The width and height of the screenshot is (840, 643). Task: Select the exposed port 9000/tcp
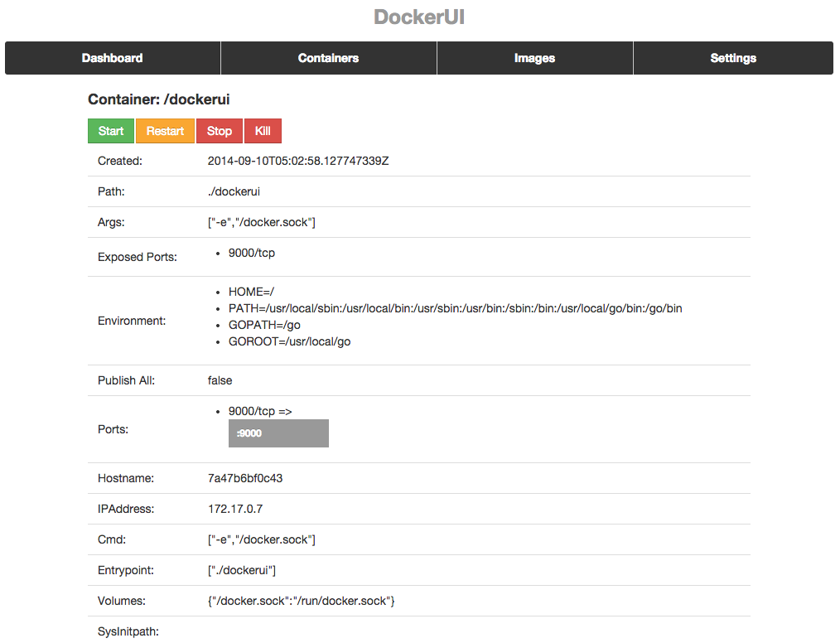(x=252, y=253)
